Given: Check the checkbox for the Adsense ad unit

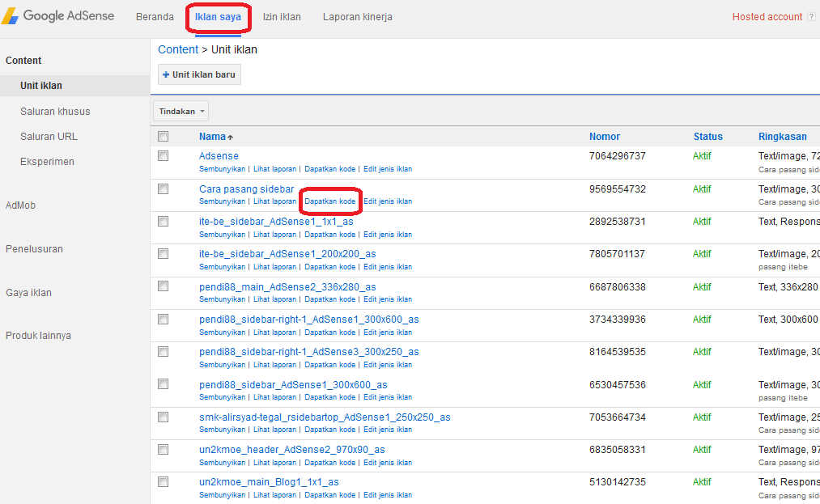Looking at the screenshot, I should 163,155.
